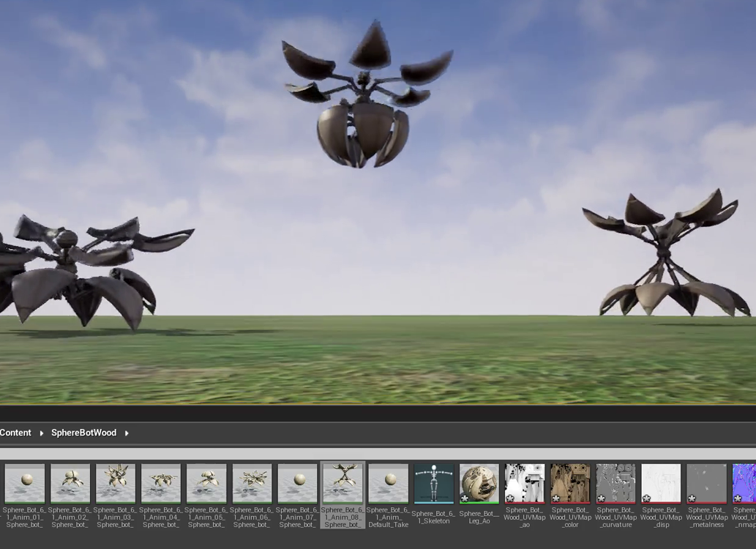Click the Sphere_Bot Leg_Ao material sphere
This screenshot has width=756, height=549.
click(x=479, y=483)
